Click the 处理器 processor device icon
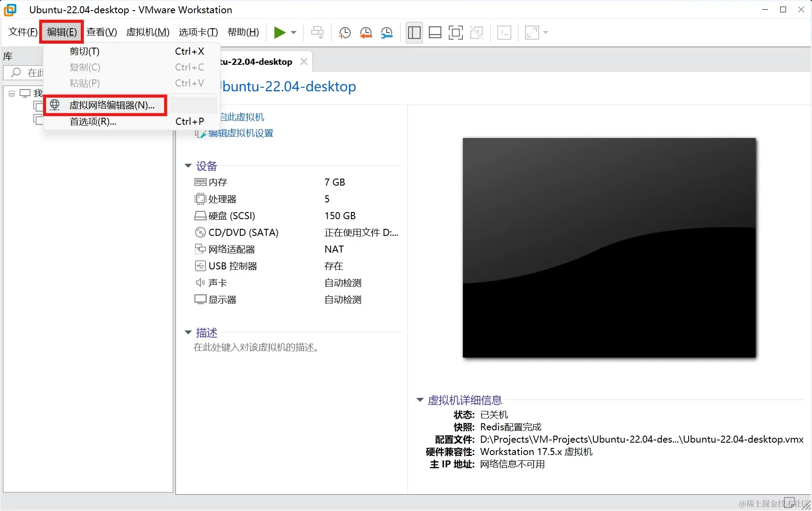812x511 pixels. 200,199
